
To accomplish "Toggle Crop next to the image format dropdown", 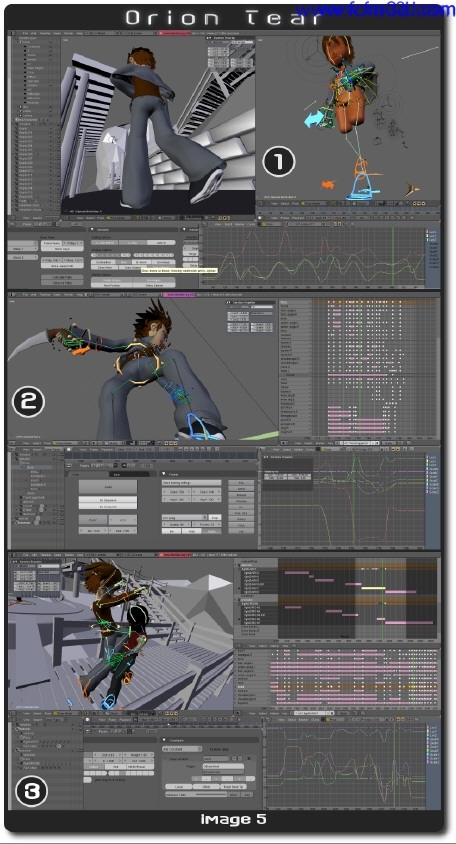I will 215,517.
